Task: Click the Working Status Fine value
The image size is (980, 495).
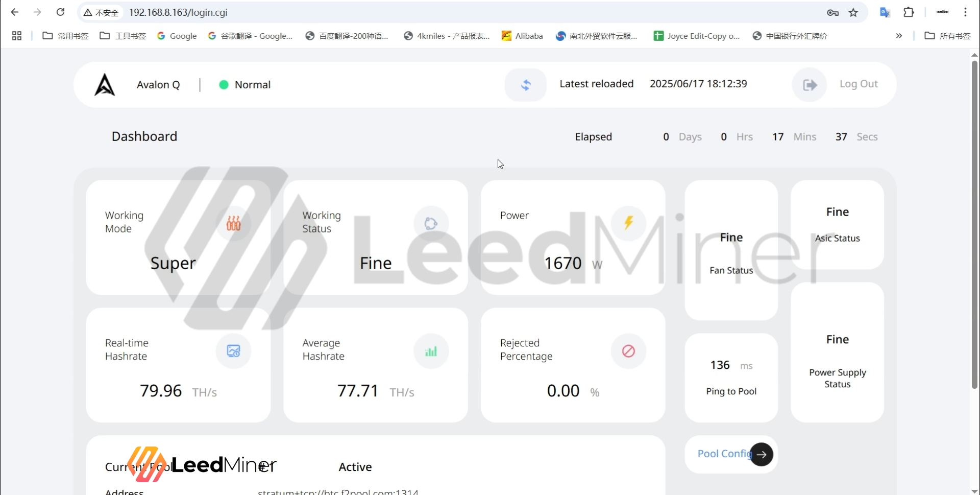Action: (x=376, y=263)
